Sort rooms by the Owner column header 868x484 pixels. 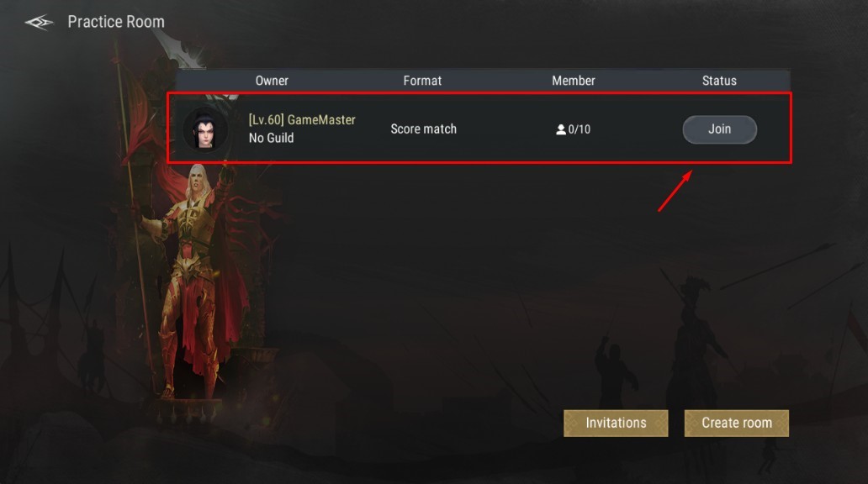(x=271, y=81)
